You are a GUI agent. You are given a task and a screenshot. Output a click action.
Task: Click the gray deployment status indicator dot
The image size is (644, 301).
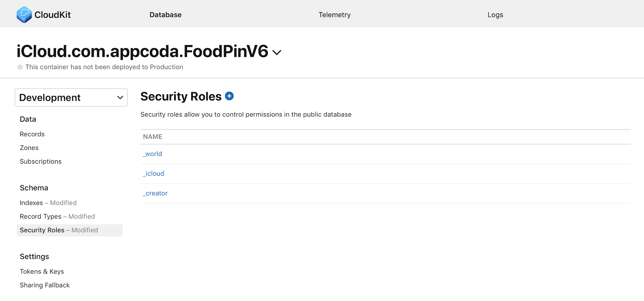point(20,67)
